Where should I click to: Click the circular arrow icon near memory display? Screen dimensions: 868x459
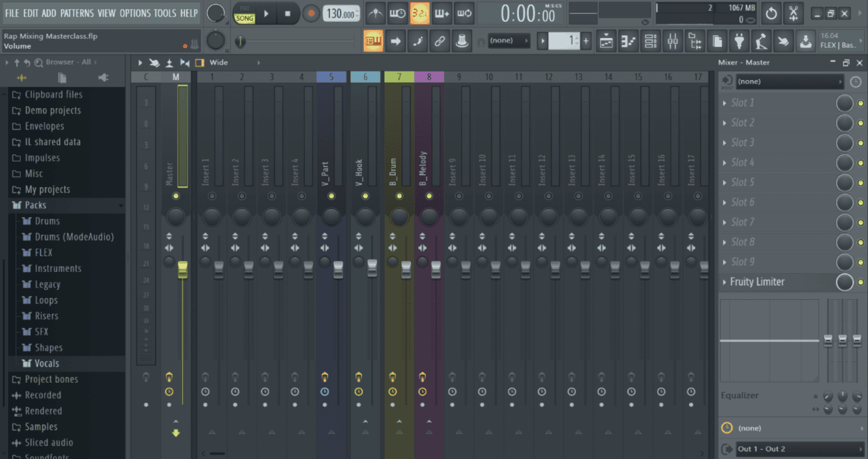point(771,13)
